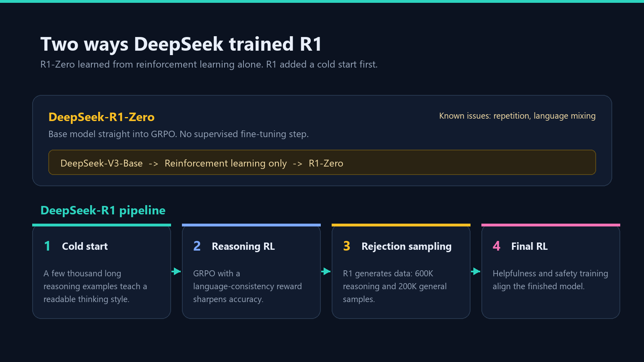
Task: Select 'A few thousand long reasoning examples' text
Action: tap(95, 286)
